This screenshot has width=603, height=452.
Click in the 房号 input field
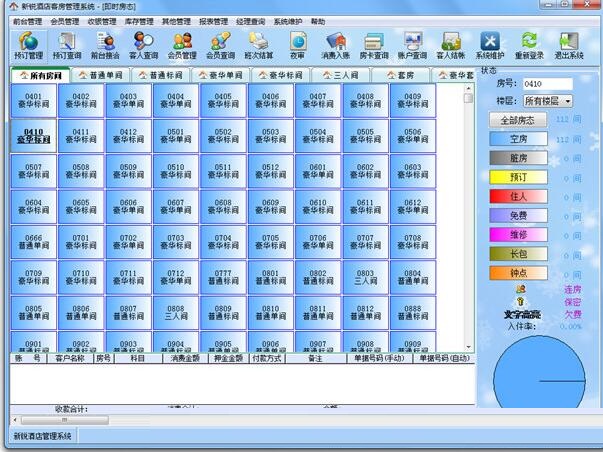550,84
